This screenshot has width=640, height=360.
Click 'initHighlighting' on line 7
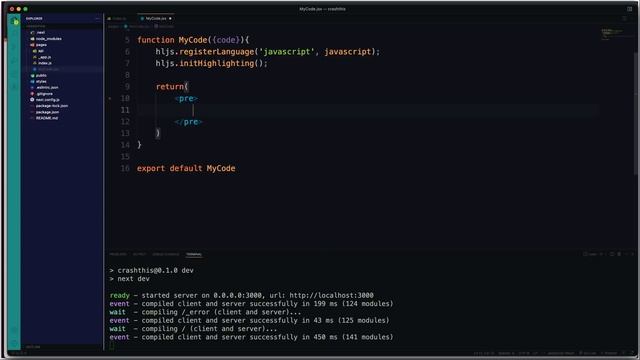click(x=217, y=64)
